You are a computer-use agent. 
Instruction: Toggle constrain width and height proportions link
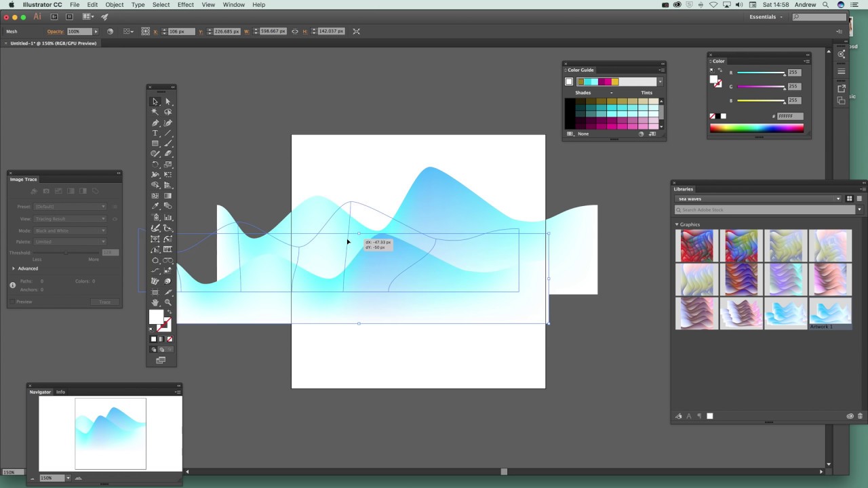[294, 31]
